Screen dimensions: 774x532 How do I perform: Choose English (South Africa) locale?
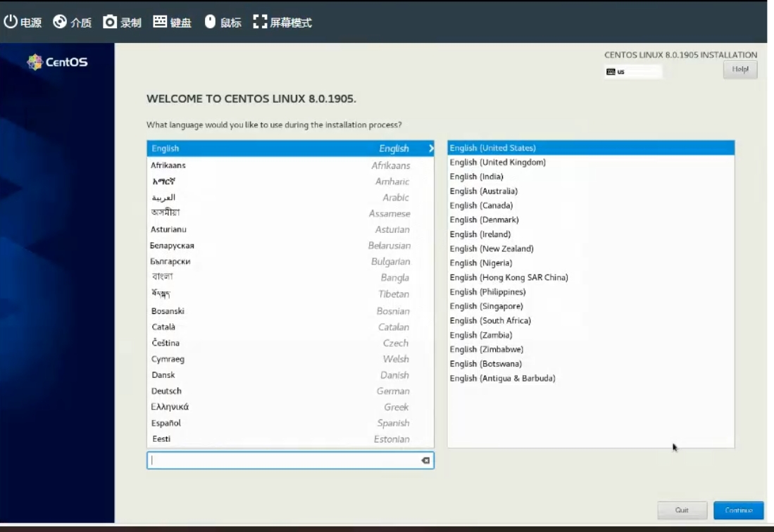click(591, 320)
